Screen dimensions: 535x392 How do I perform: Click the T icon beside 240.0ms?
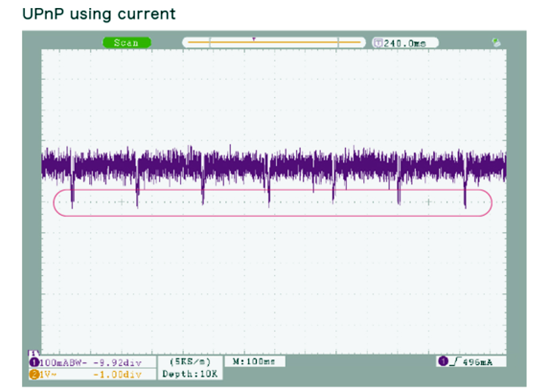click(378, 43)
